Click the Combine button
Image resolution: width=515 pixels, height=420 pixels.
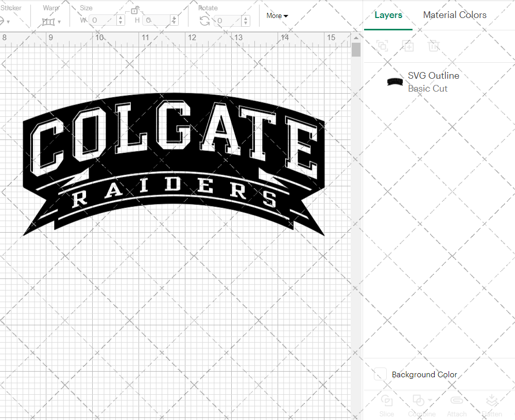[x=421, y=406]
